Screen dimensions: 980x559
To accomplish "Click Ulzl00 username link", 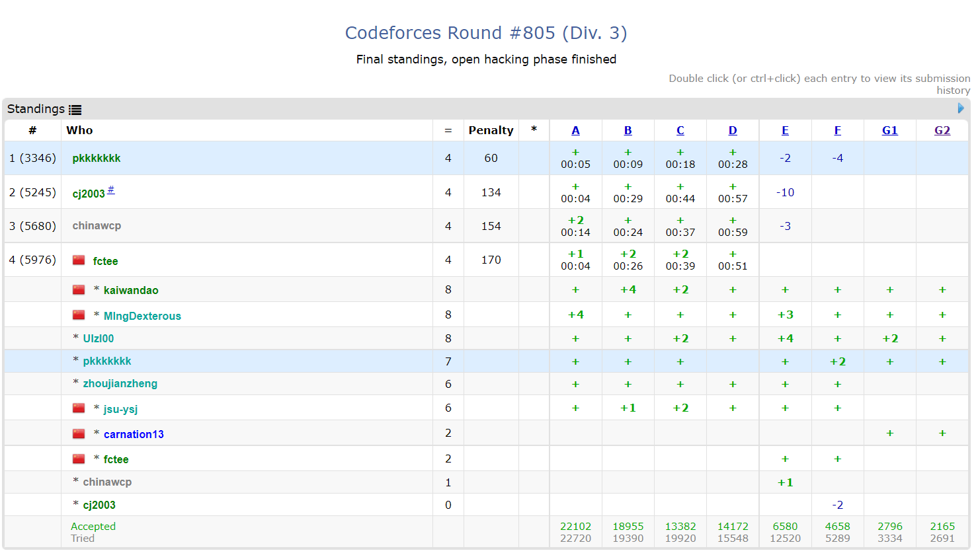I will 98,339.
